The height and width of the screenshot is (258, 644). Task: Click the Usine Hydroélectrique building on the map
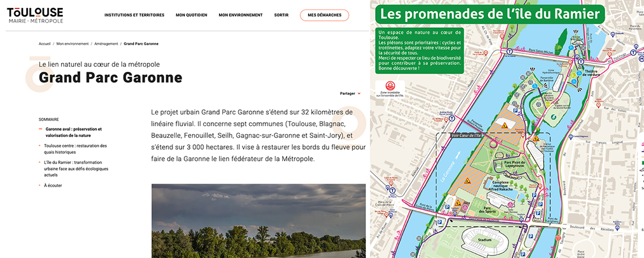558,82
